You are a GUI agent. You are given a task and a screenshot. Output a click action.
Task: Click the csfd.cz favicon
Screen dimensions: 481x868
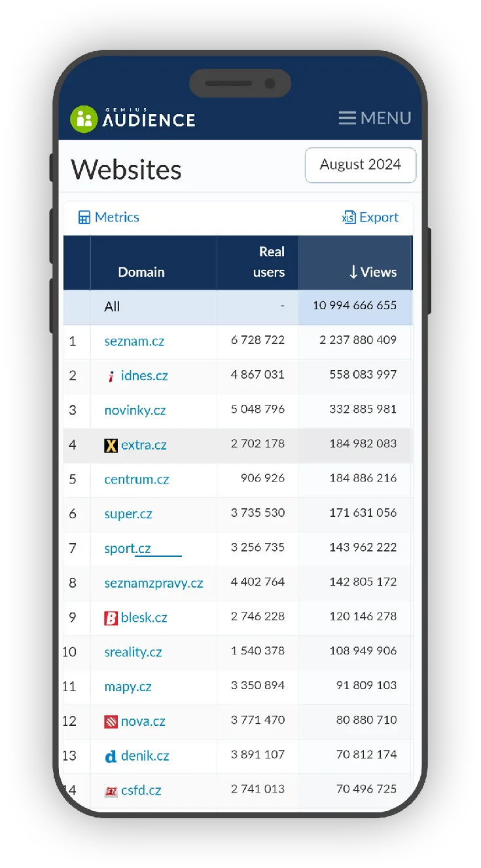pyautogui.click(x=111, y=791)
